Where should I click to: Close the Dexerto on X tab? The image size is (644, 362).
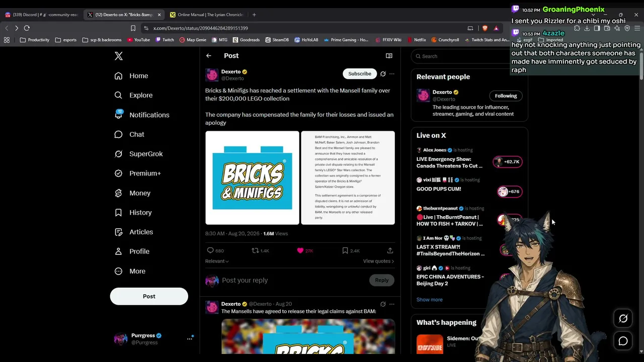point(159,15)
